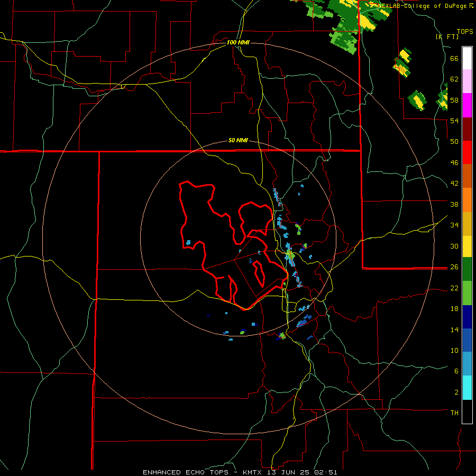The image size is (476, 476).
Task: Click the '38' legend value
Action: (x=454, y=204)
